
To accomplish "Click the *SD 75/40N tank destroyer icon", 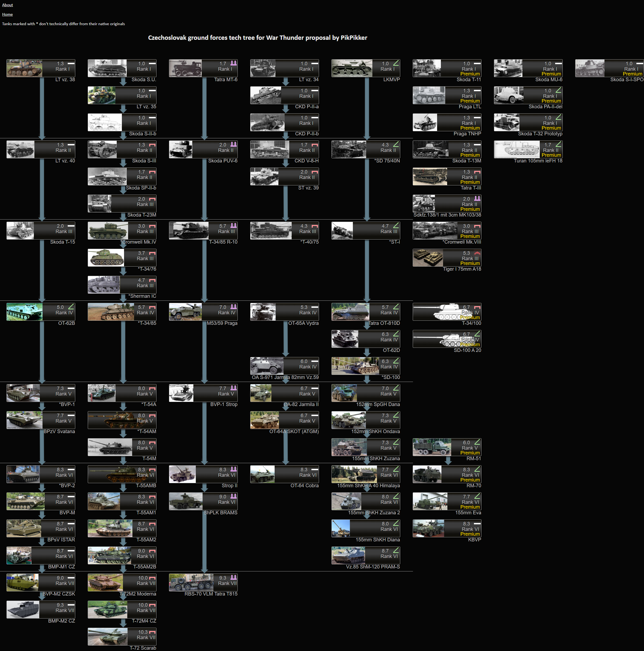I will tap(396, 144).
